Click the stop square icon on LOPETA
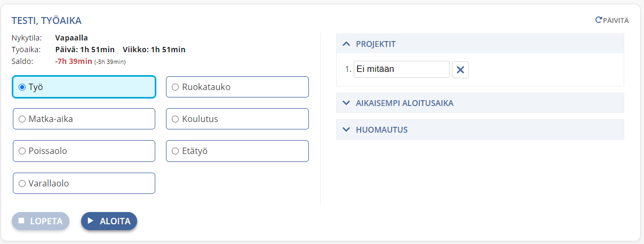The height and width of the screenshot is (244, 644). tap(21, 221)
